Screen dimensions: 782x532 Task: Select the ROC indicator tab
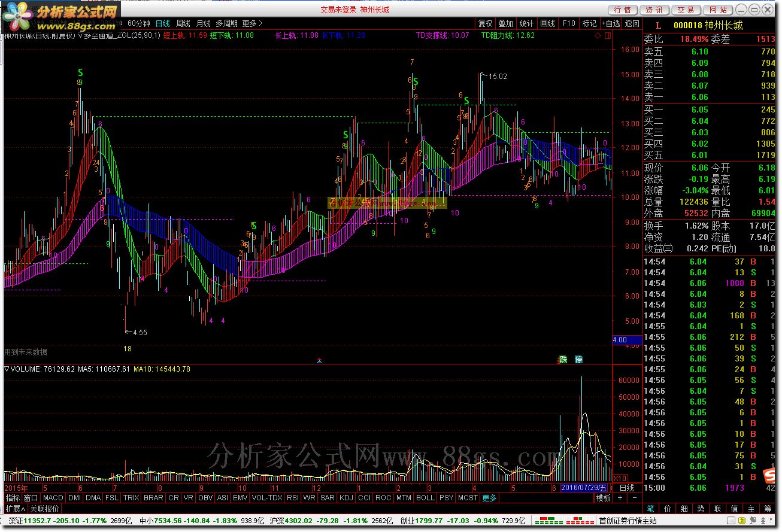[383, 498]
